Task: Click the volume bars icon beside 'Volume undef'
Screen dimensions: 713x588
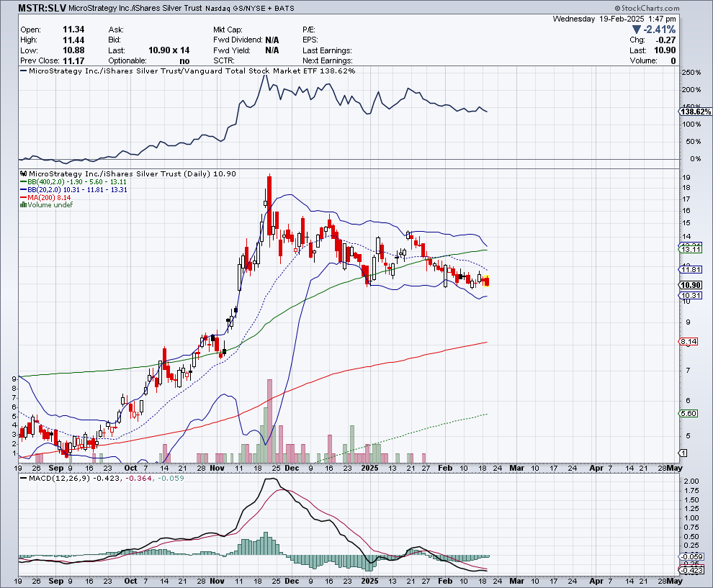Action: (23, 205)
